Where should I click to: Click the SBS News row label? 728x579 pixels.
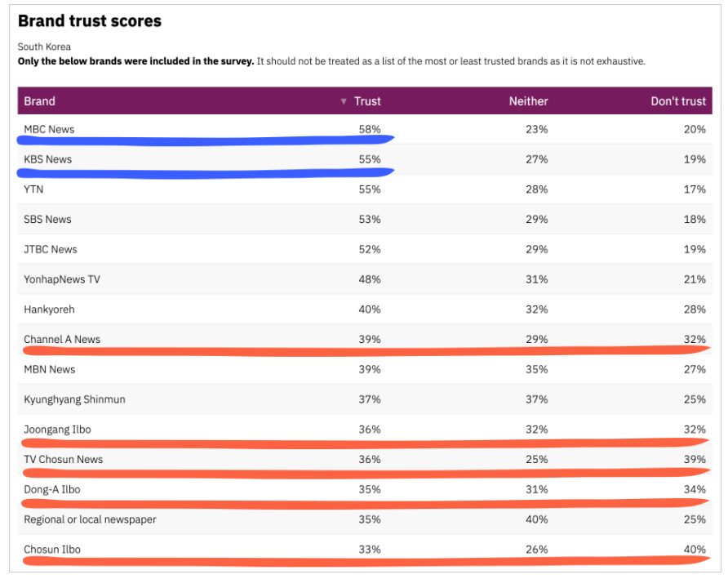pyautogui.click(x=48, y=219)
